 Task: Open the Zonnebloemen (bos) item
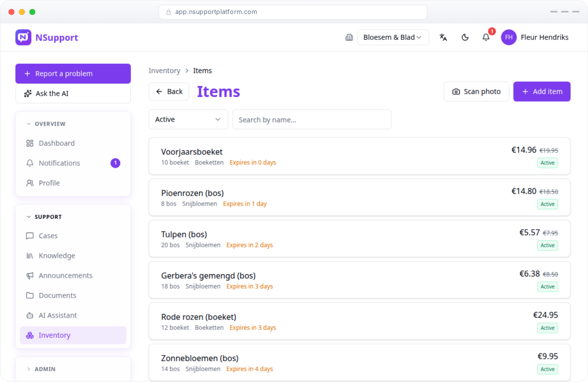[x=359, y=362]
